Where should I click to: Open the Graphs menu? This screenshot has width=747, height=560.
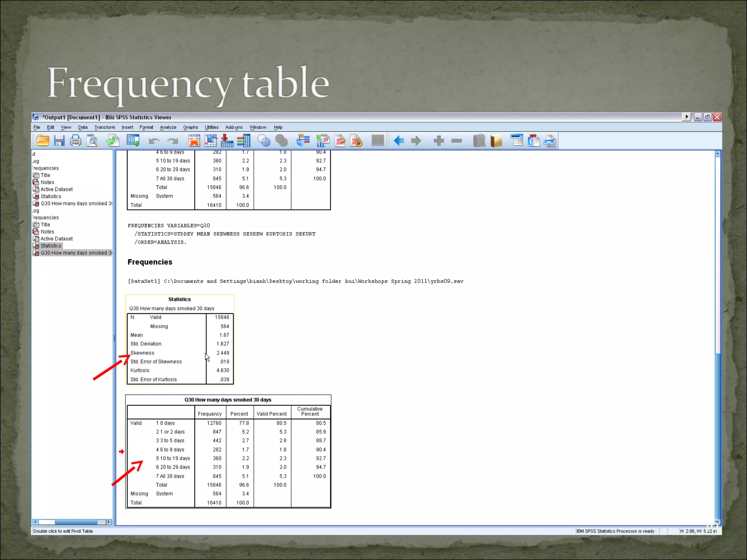point(190,127)
